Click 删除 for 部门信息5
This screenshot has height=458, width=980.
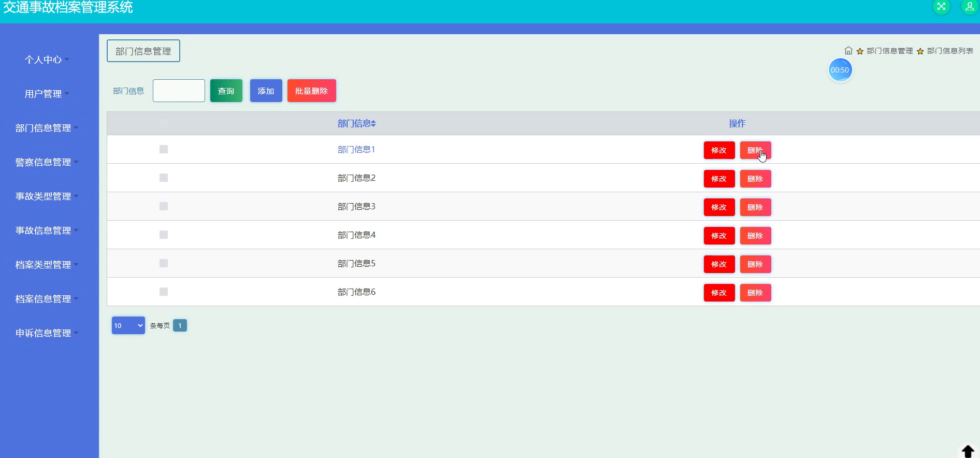pos(755,264)
